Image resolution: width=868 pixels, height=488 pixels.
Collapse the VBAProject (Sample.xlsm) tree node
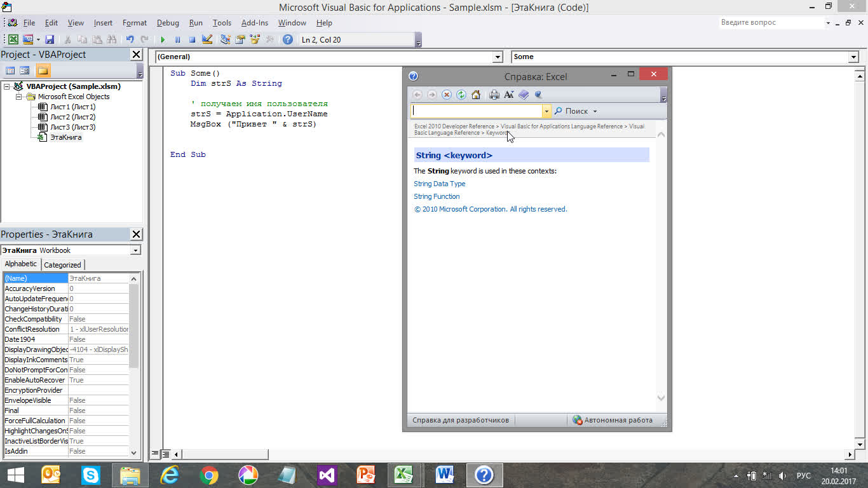pyautogui.click(x=7, y=86)
